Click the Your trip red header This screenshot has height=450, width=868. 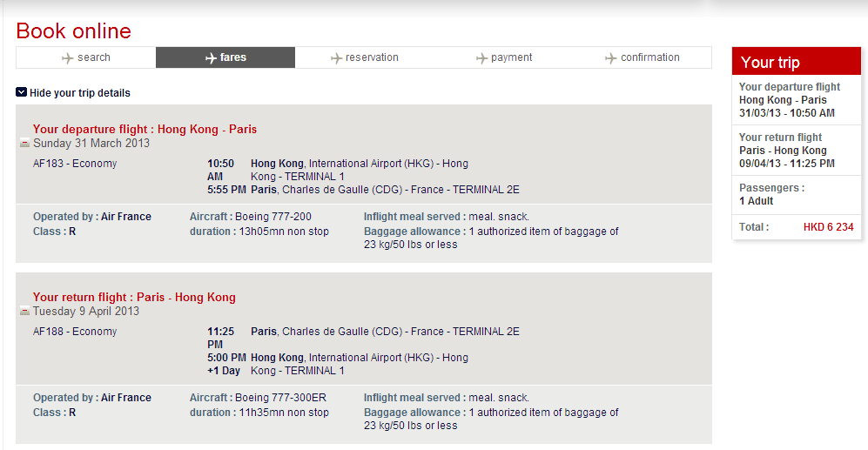pyautogui.click(x=796, y=63)
